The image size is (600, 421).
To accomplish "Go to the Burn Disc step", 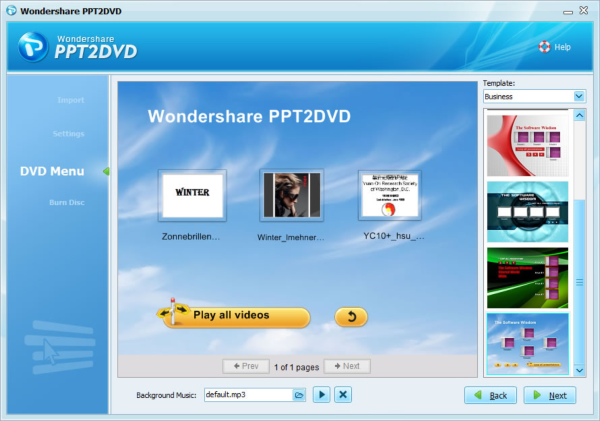I will [67, 202].
